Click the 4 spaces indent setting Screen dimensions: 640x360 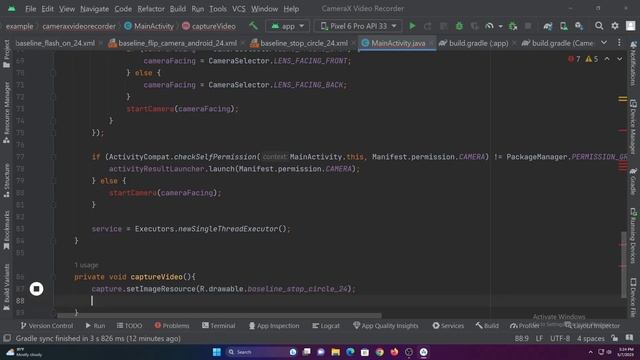(x=591, y=339)
